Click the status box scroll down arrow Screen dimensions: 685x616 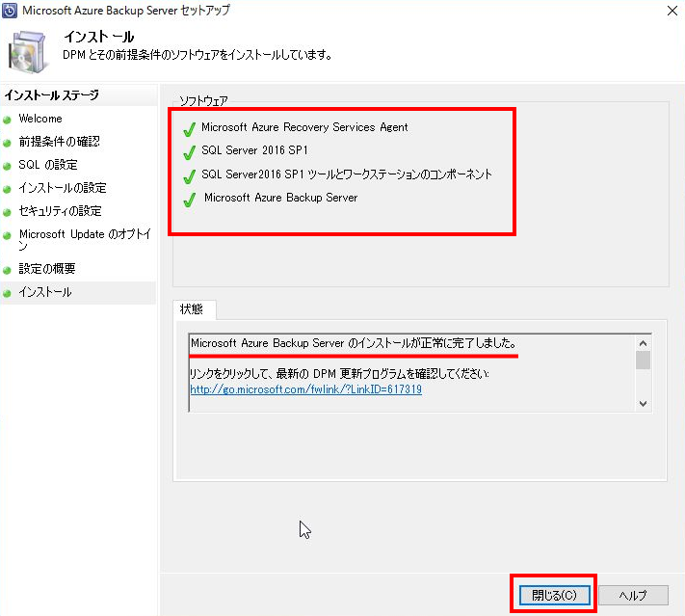[x=643, y=404]
